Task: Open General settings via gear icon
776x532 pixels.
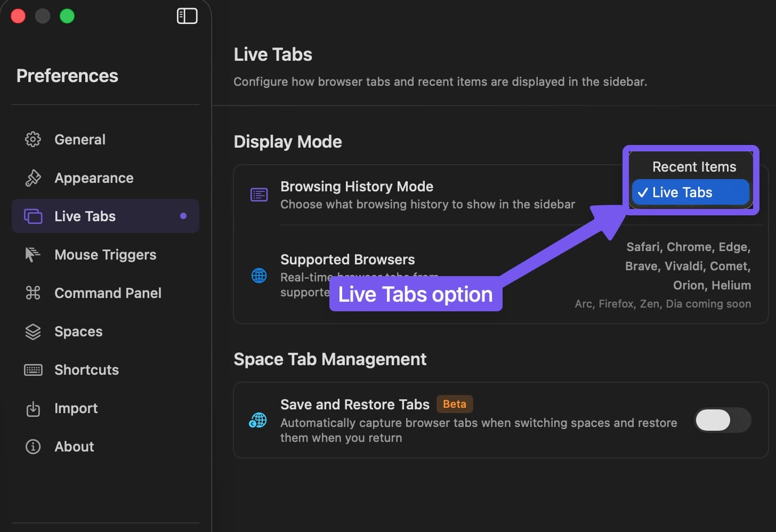Action: [x=33, y=139]
